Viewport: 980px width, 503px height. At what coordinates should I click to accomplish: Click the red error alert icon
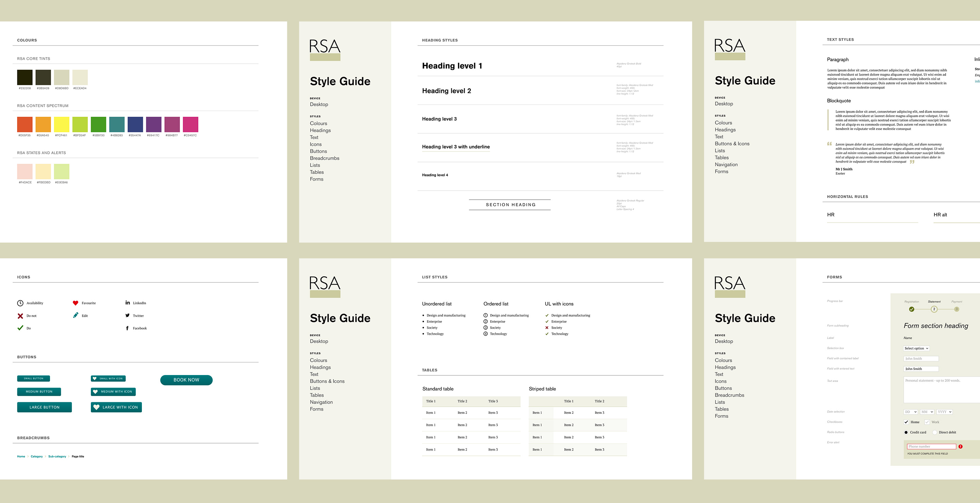pyautogui.click(x=960, y=447)
